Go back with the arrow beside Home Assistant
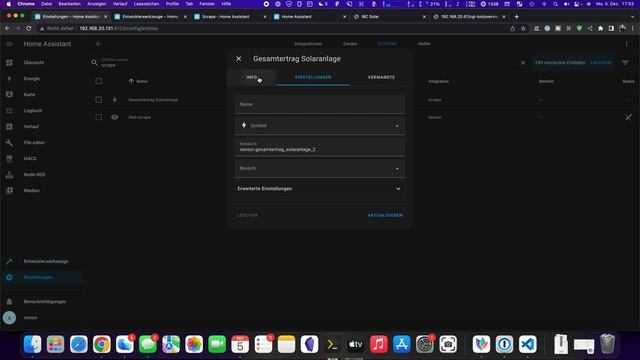Image resolution: width=640 pixels, height=360 pixels. coord(98,44)
